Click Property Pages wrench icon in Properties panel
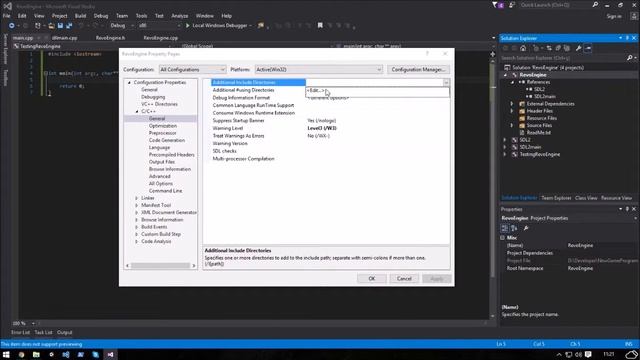Screen dimensions: 640x360 [x=526, y=228]
